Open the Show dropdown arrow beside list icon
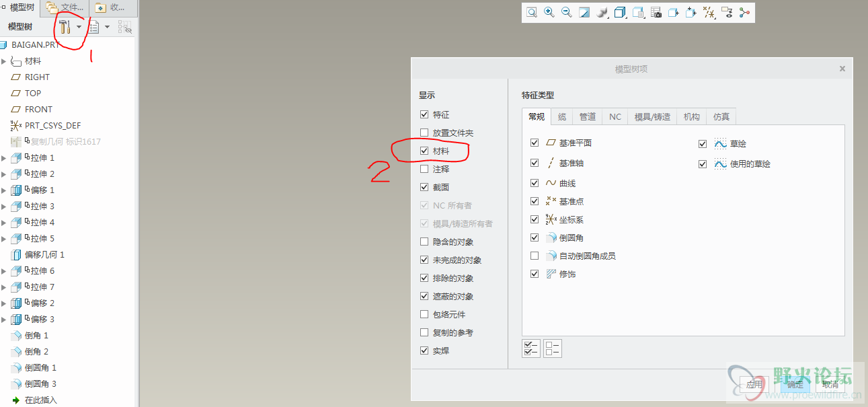This screenshot has width=868, height=407. click(x=108, y=28)
